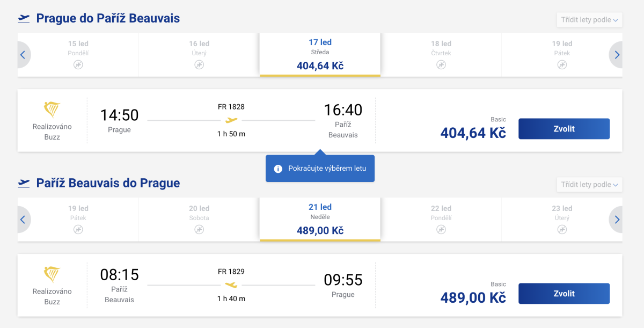Open return Třídit lety podle dropdown
Image resolution: width=644 pixels, height=328 pixels.
589,185
